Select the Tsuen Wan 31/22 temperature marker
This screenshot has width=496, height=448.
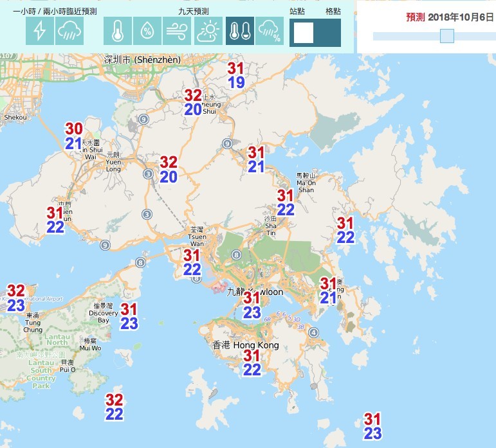(192, 262)
